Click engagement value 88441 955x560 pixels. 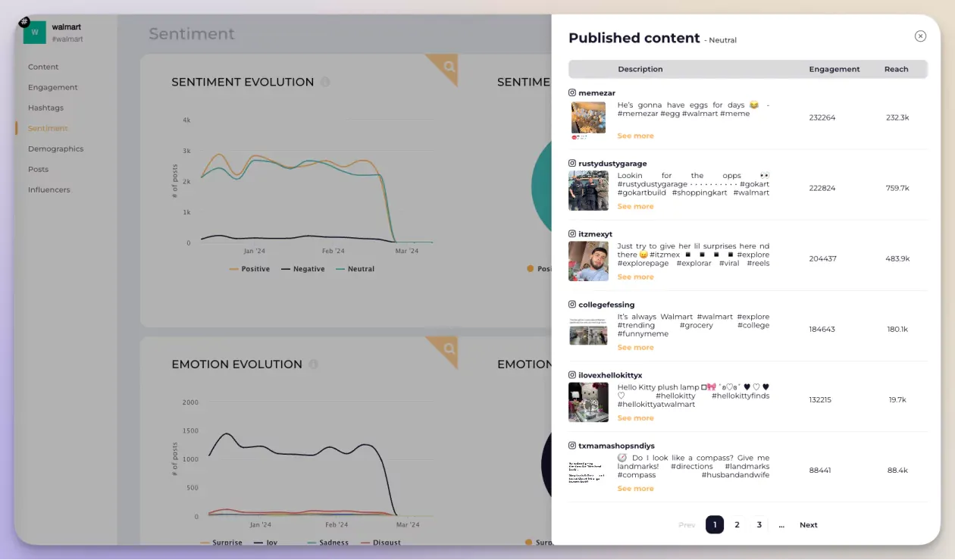pyautogui.click(x=820, y=470)
